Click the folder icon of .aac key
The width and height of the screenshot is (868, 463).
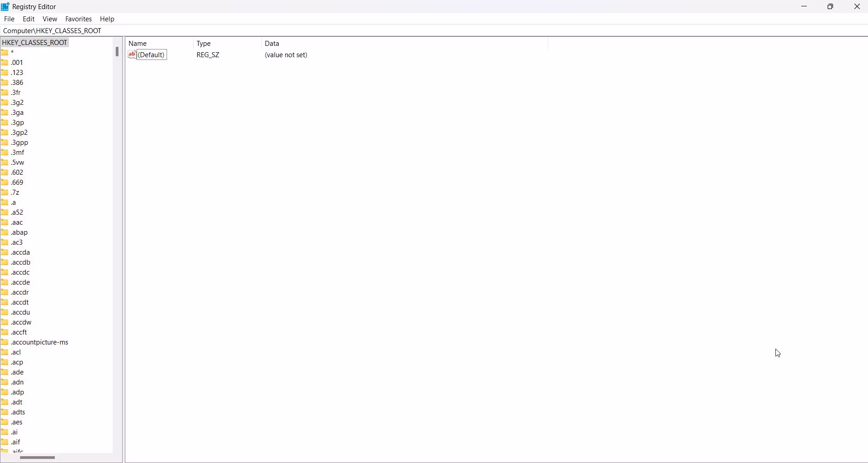point(5,222)
